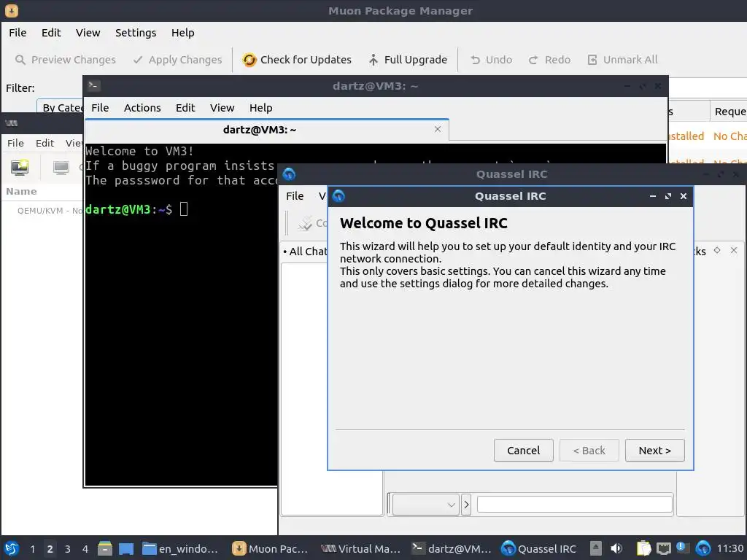Open View menu in Muon Package Manager
This screenshot has height=560, width=747.
(x=88, y=33)
